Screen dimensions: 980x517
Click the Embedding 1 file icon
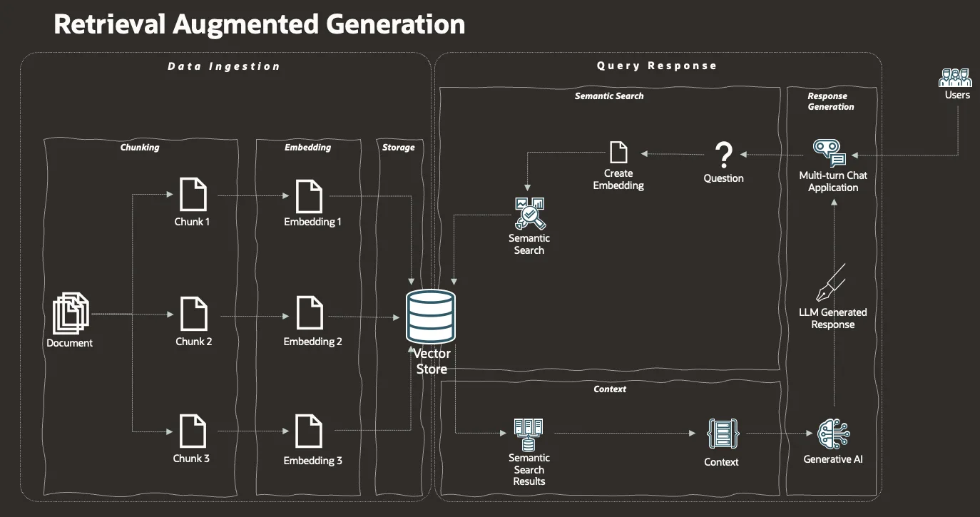pyautogui.click(x=310, y=195)
